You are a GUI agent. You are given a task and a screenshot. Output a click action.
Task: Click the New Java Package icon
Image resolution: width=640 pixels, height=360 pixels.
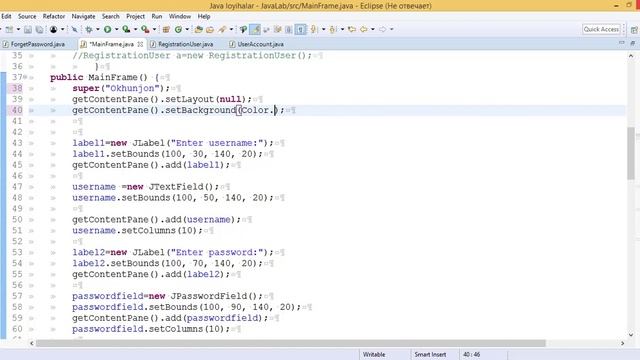pos(166,29)
